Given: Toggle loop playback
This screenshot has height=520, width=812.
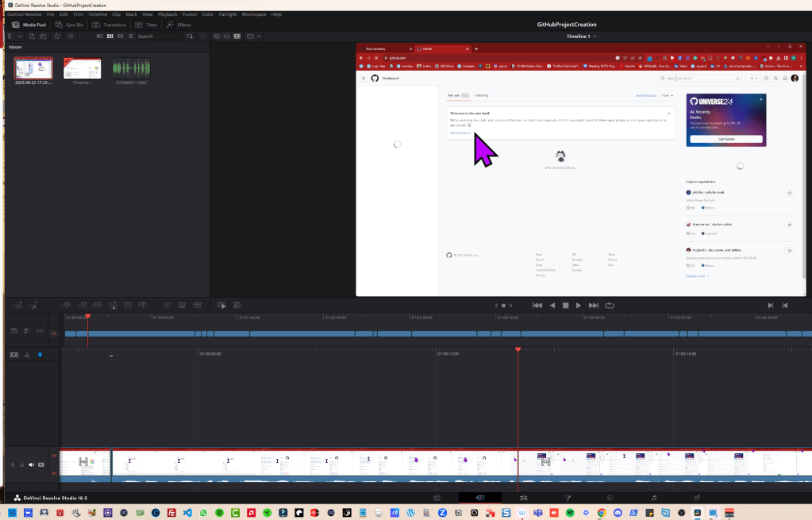Looking at the screenshot, I should click(610, 306).
